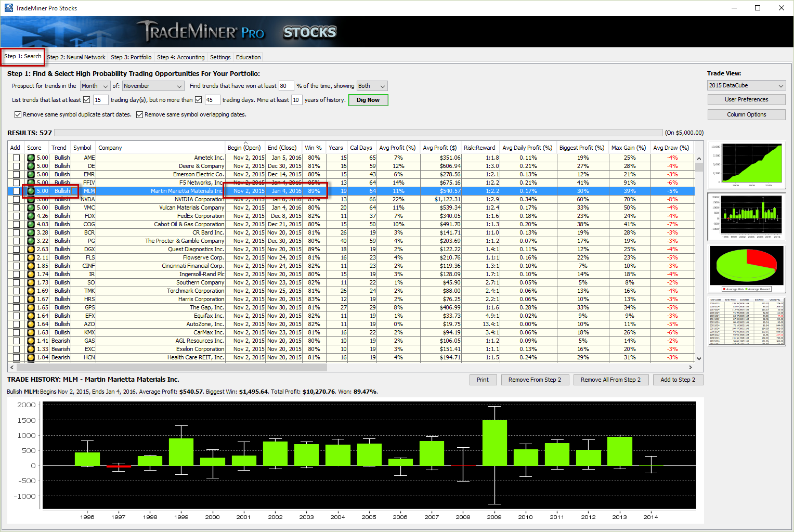Open the 2015 DataCube Trade View dropdown
Screen dimensions: 794x532
(x=747, y=85)
